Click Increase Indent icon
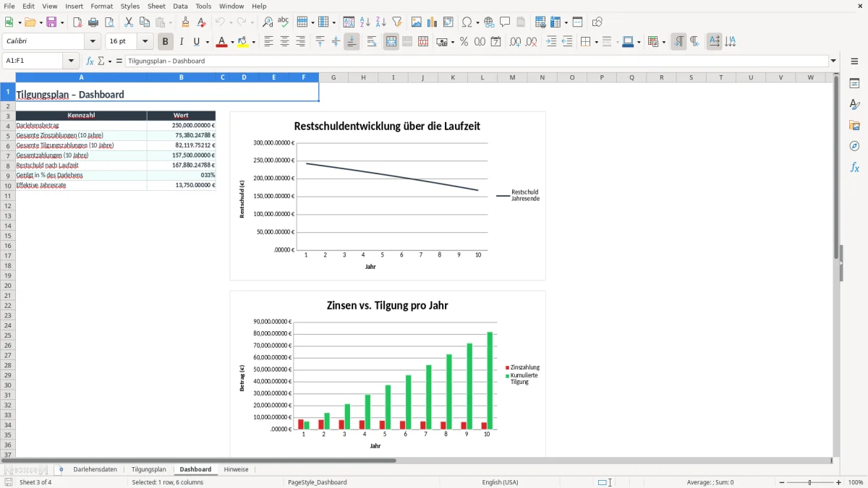The image size is (868, 488). tap(551, 42)
